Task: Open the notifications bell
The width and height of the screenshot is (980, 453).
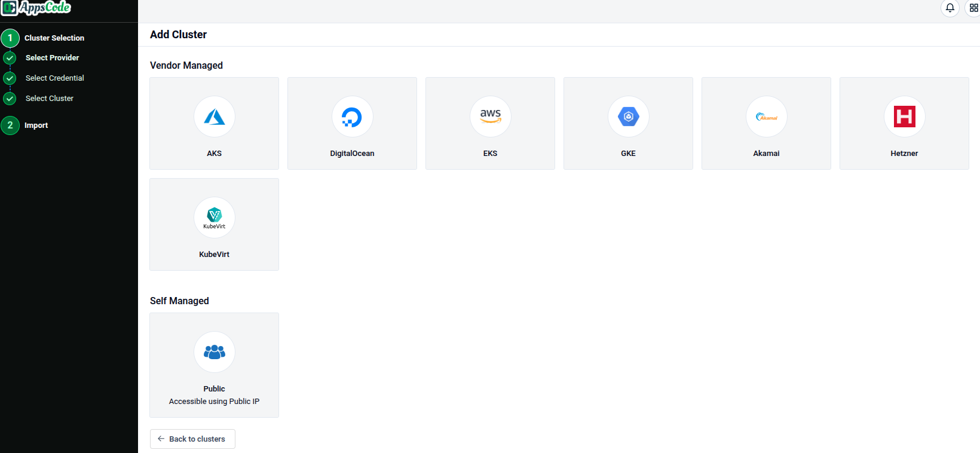Action: point(950,8)
